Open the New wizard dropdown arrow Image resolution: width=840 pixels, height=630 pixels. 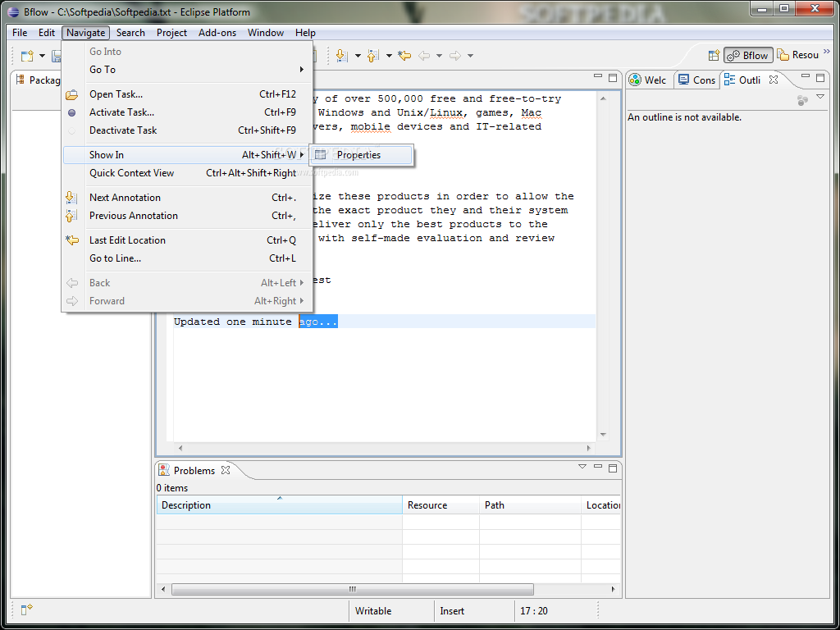(x=43, y=56)
